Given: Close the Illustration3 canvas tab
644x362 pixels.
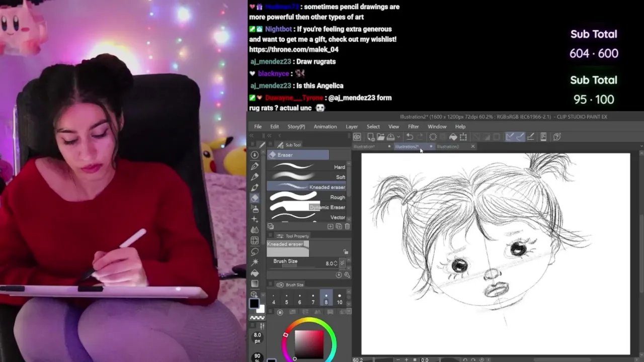Looking at the screenshot, I should [x=472, y=147].
